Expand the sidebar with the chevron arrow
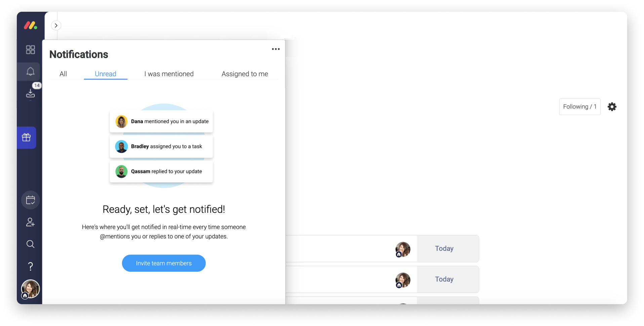 click(56, 26)
